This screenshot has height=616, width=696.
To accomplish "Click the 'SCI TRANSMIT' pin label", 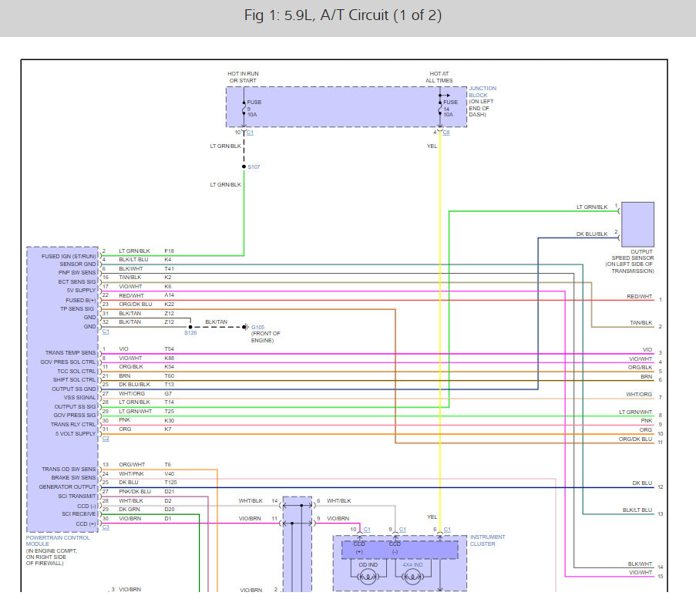I will [x=77, y=496].
